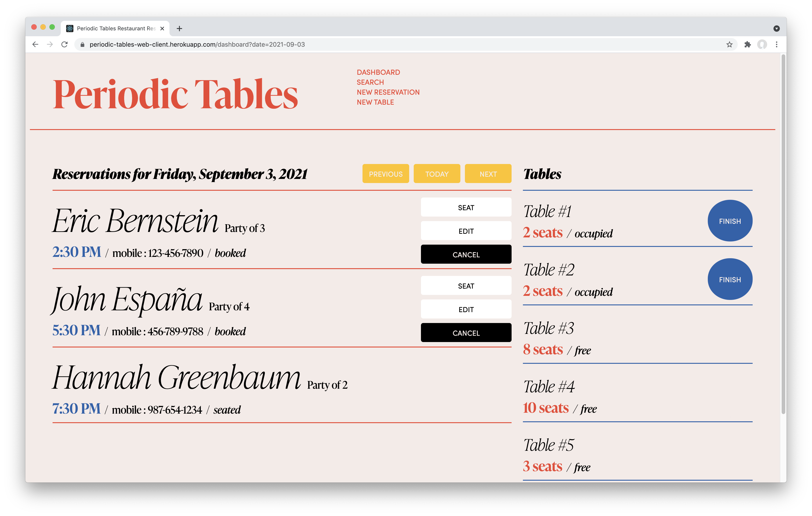Open New Reservation nav link
This screenshot has width=812, height=516.
click(388, 92)
